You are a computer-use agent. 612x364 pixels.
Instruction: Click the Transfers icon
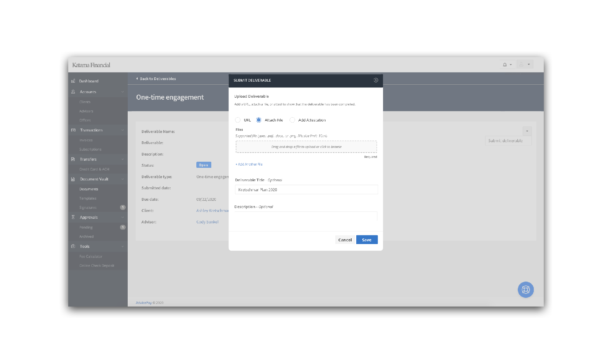point(73,159)
